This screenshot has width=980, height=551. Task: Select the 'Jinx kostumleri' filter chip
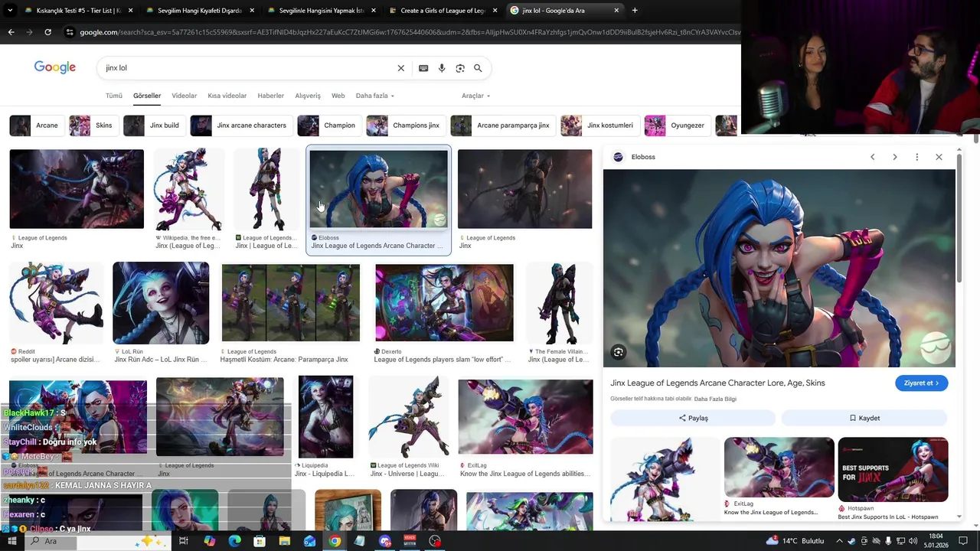point(599,126)
